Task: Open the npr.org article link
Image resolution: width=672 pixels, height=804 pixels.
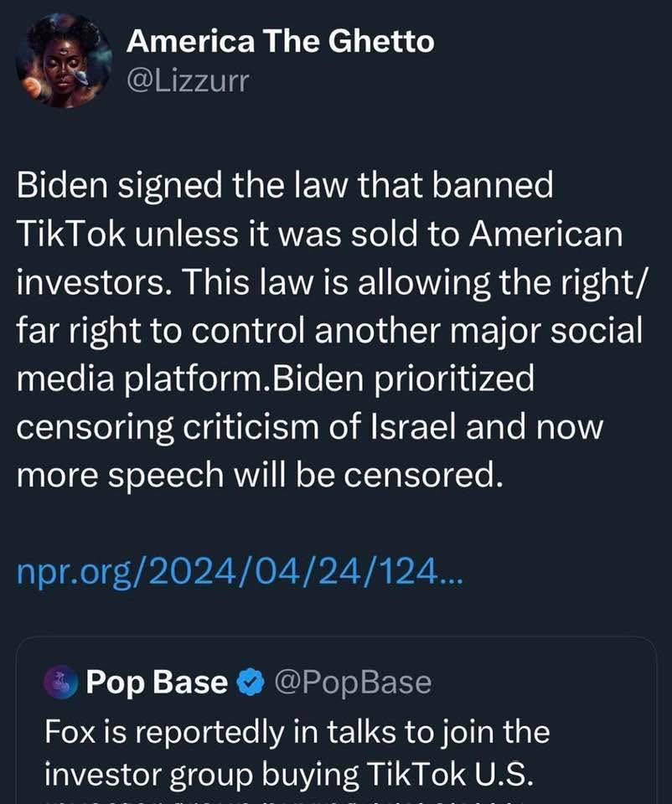Action: click(x=239, y=573)
